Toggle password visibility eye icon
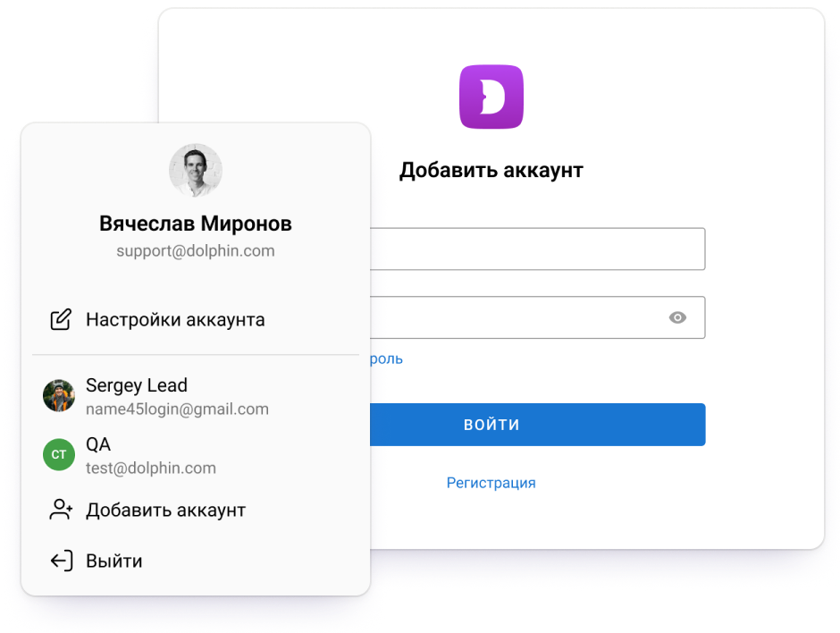Image resolution: width=840 pixels, height=633 pixels. (x=677, y=317)
